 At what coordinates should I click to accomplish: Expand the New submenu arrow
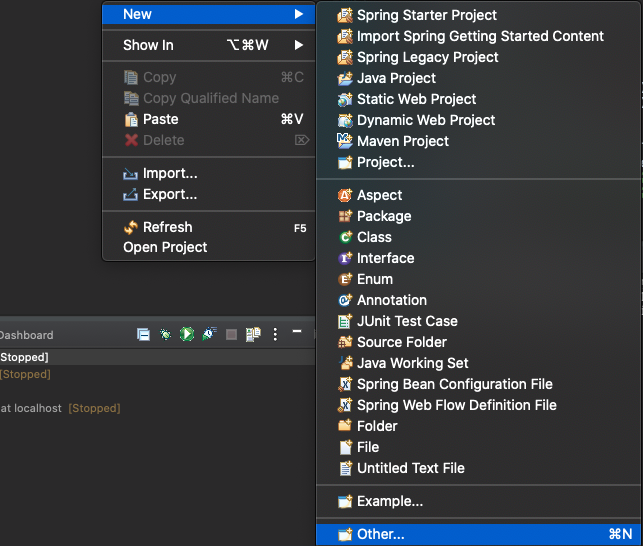tap(299, 14)
